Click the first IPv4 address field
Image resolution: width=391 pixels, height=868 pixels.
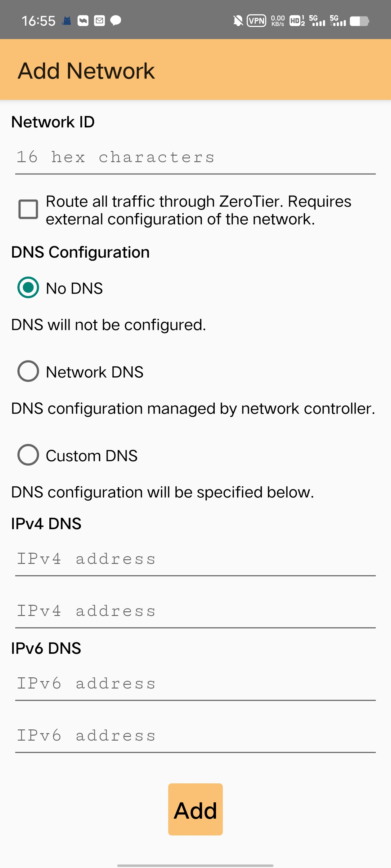195,559
